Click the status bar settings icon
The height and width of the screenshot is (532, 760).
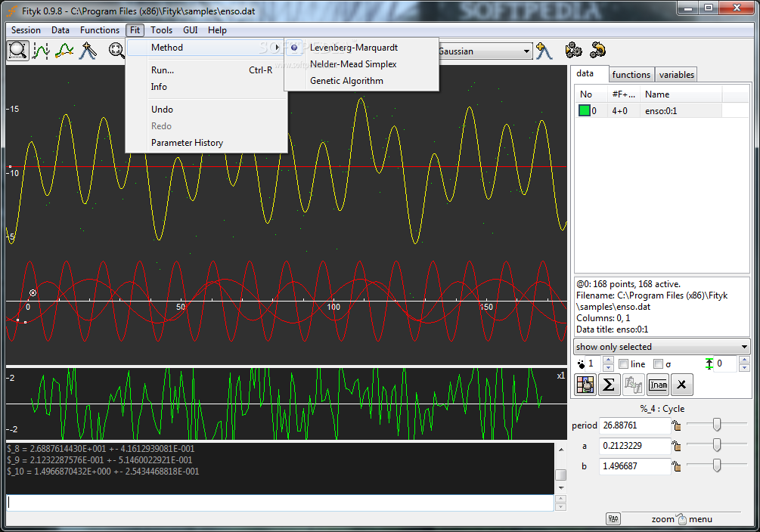(x=613, y=519)
